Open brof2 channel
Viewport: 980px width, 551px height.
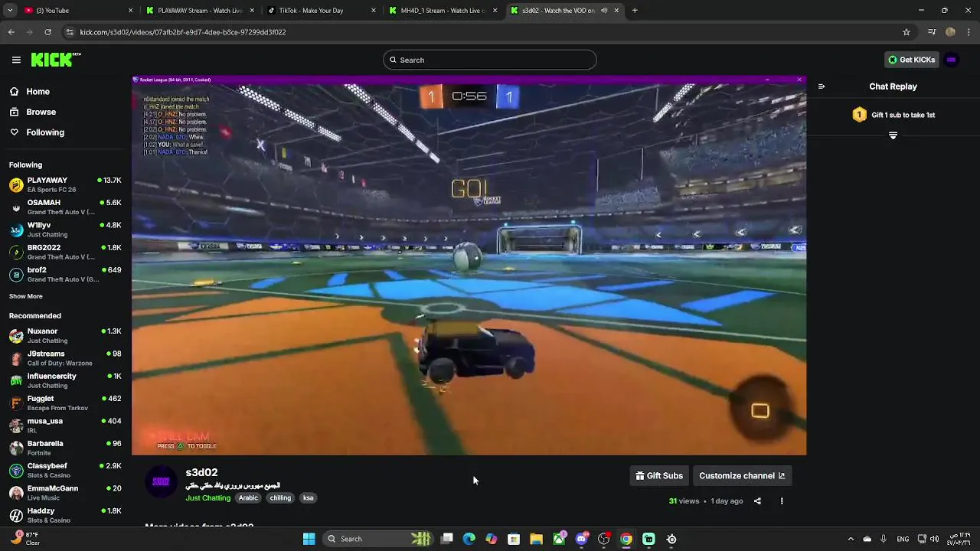65,274
